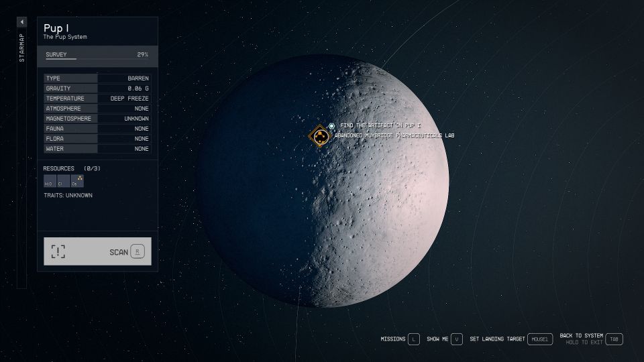Viewport: 644px width, 362px height.
Task: Open the vertical Starmap tab
Action: click(21, 48)
